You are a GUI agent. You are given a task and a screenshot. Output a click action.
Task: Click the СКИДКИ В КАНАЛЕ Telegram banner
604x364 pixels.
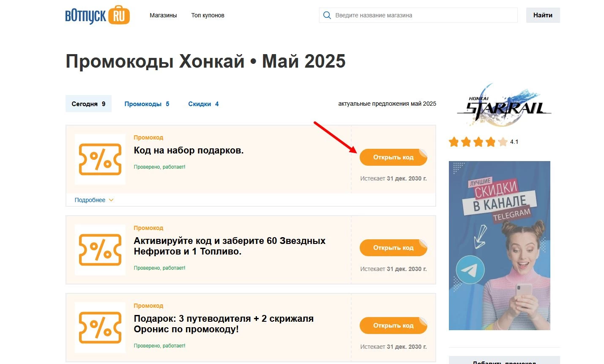tap(499, 245)
